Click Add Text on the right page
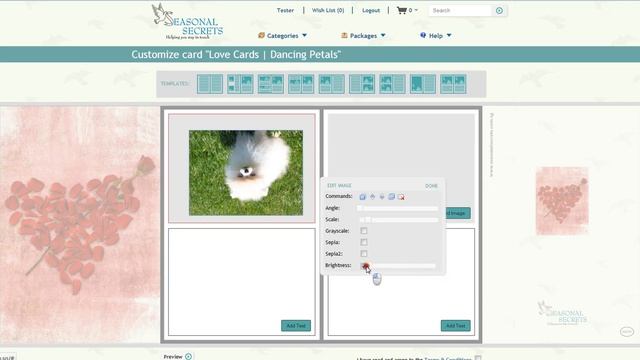 click(x=456, y=326)
